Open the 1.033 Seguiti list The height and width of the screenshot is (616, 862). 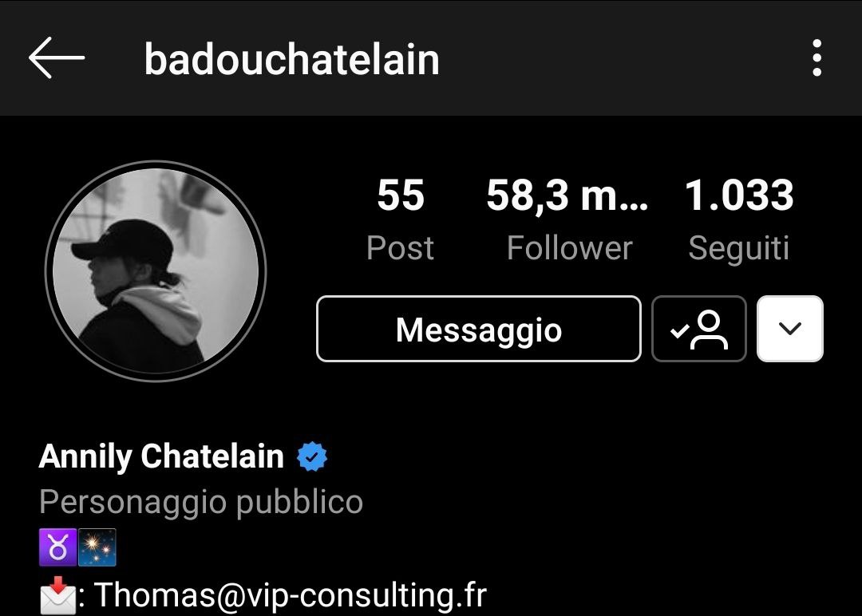[739, 219]
